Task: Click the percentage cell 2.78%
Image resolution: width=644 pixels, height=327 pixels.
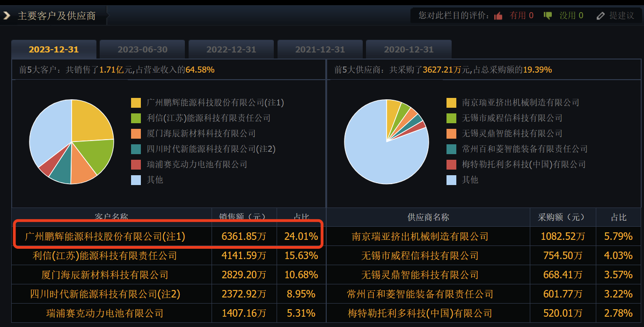Action: click(618, 313)
